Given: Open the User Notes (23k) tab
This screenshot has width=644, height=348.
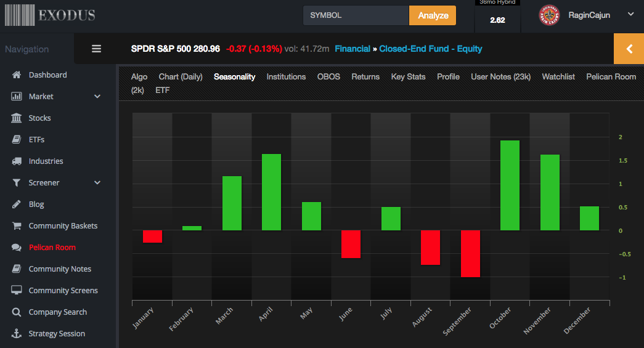Looking at the screenshot, I should click(x=500, y=77).
